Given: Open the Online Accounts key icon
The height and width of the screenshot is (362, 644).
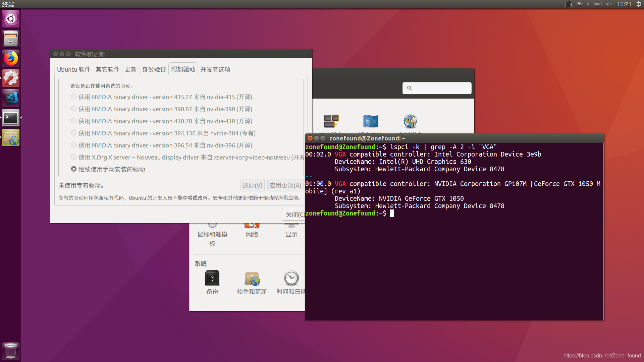Looking at the screenshot, I should pyautogui.click(x=410, y=121).
